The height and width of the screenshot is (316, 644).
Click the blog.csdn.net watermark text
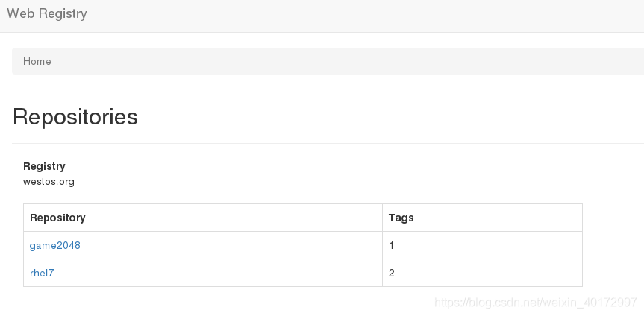(536, 303)
